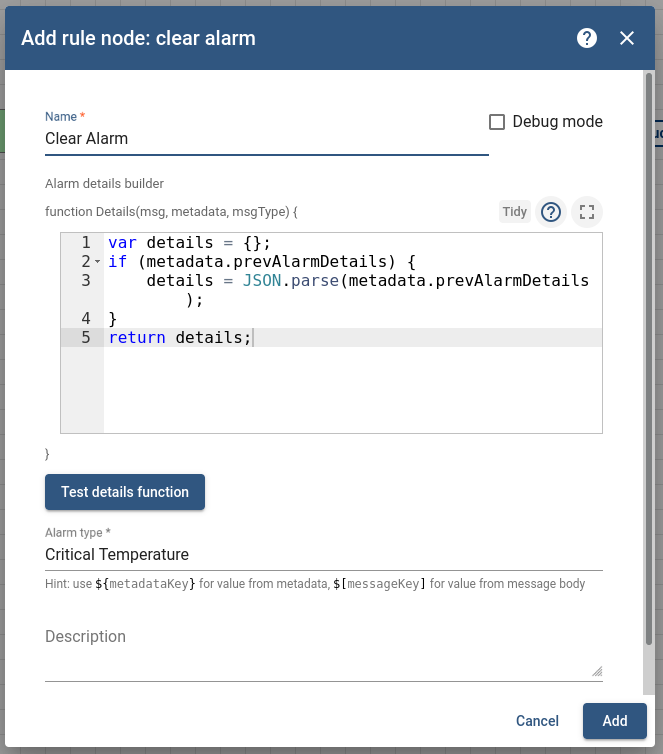The height and width of the screenshot is (754, 663).
Task: Enable the Debug mode checkbox
Action: (497, 122)
